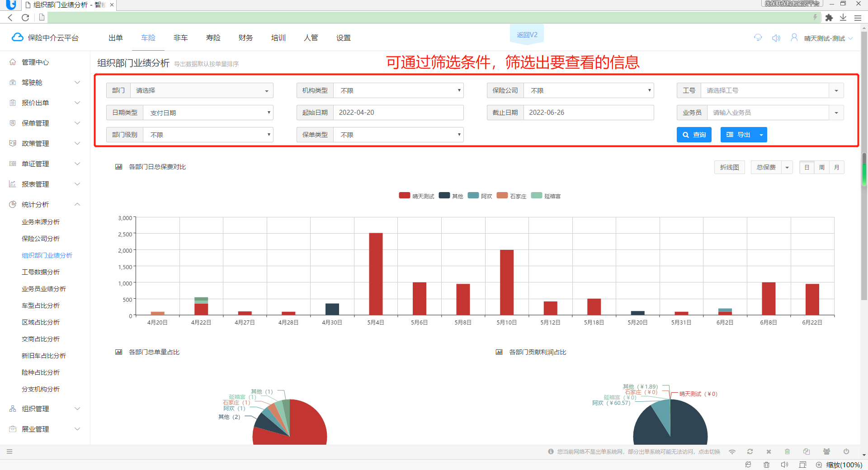Image resolution: width=868 pixels, height=470 pixels.
Task: Open the 寿险 top menu
Action: (213, 38)
